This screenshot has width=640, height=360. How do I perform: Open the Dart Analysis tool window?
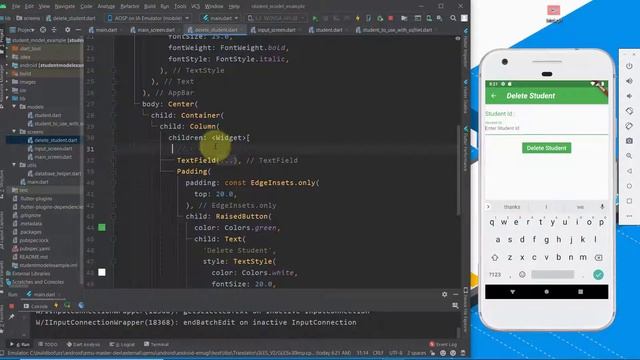pos(83,344)
